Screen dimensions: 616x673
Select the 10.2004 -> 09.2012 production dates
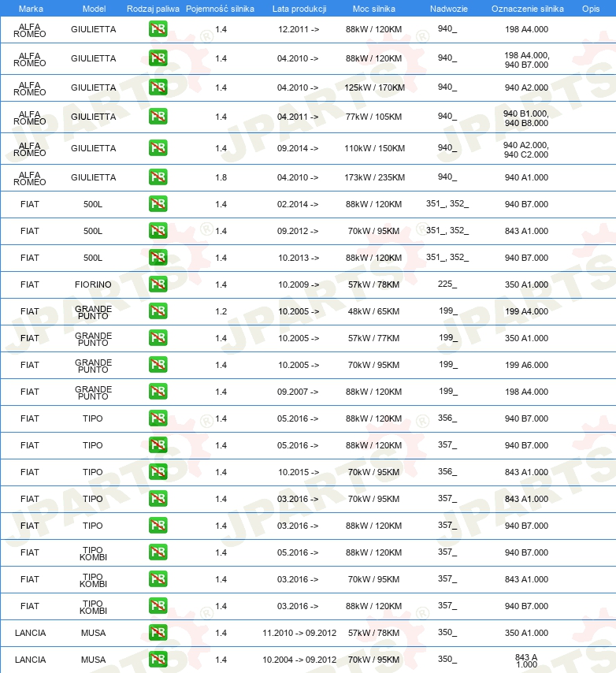click(299, 660)
